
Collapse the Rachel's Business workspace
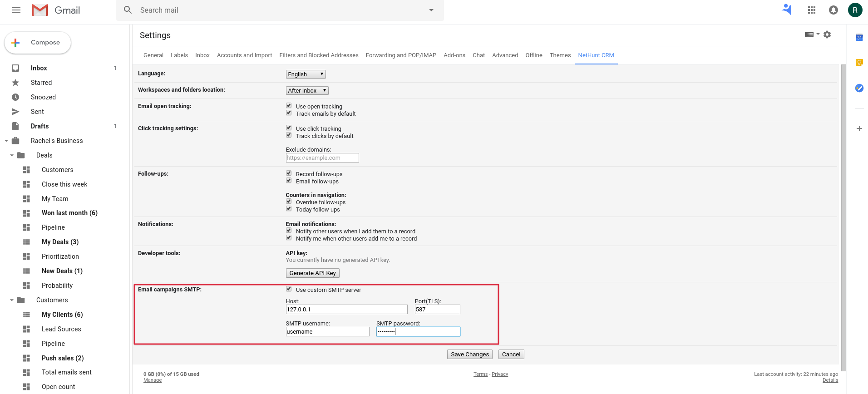(x=6, y=141)
